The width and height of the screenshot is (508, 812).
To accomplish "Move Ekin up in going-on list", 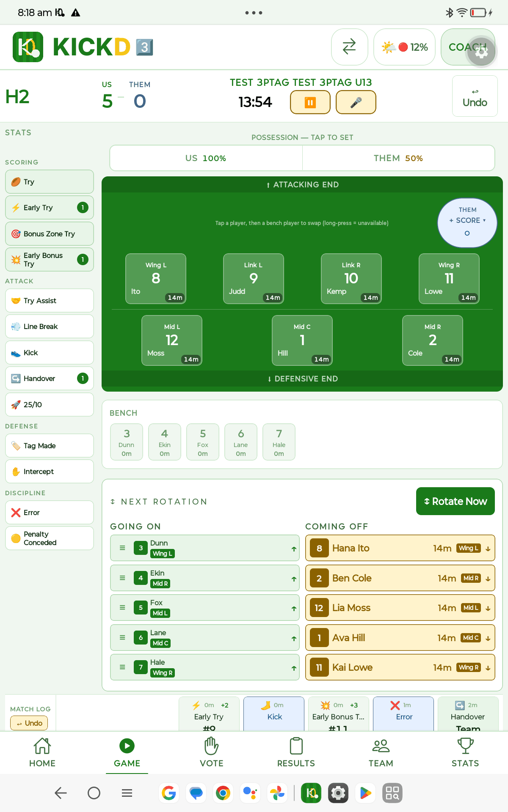I will pos(294,579).
